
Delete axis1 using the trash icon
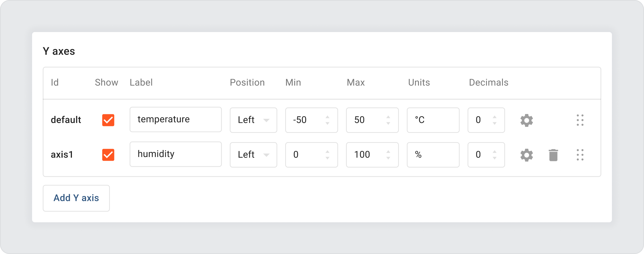tap(553, 155)
